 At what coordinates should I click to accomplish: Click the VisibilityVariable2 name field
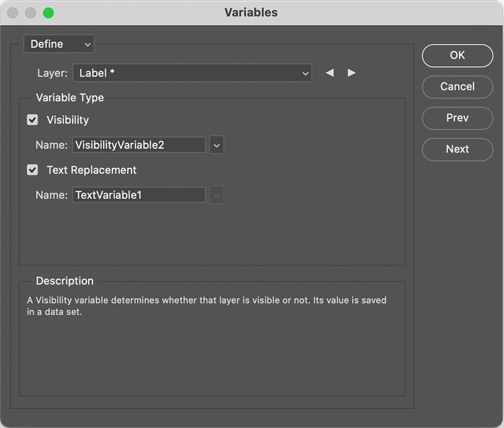(139, 144)
